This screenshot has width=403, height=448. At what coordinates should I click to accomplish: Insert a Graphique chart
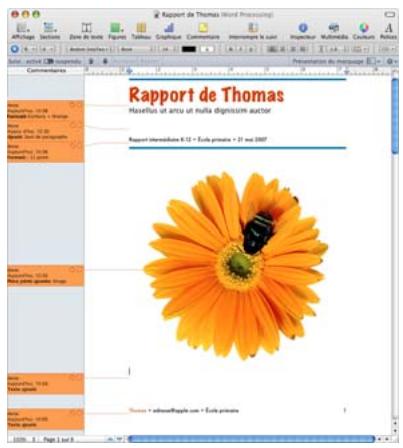(169, 28)
